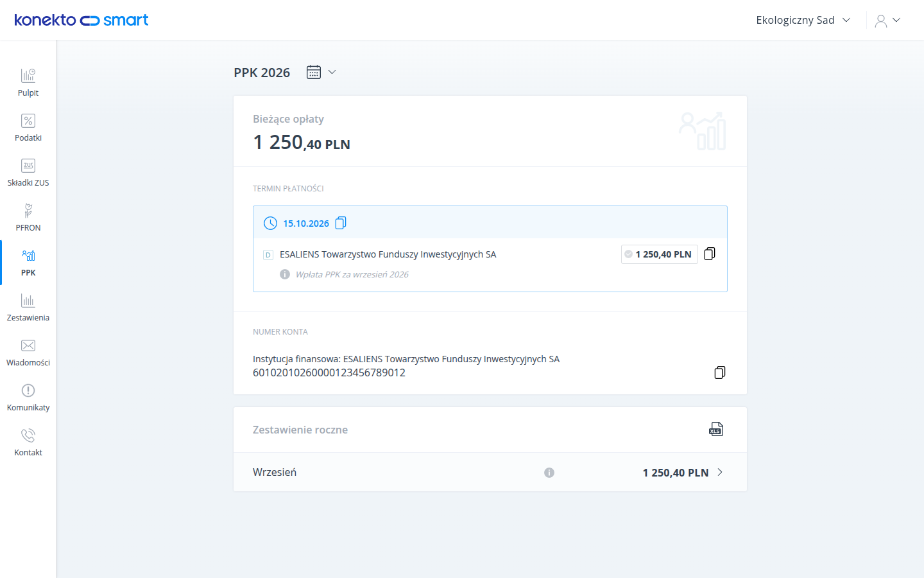Click account number 60102010260000123456789012
This screenshot has width=924, height=578.
coord(329,372)
